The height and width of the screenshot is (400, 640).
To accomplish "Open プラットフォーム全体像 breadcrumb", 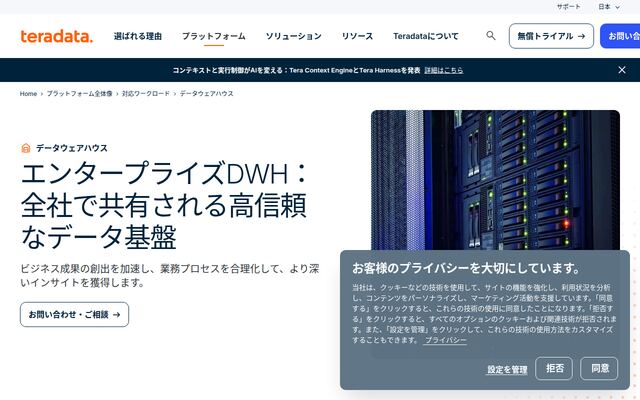I will [x=79, y=93].
